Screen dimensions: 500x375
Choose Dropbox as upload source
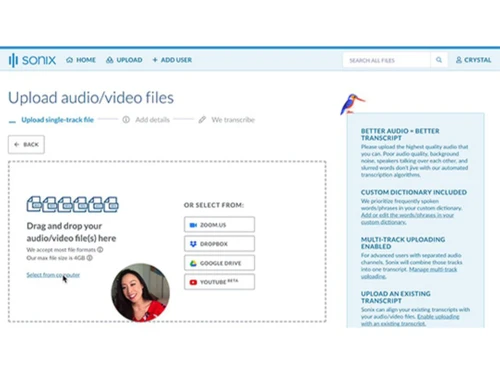coord(219,244)
